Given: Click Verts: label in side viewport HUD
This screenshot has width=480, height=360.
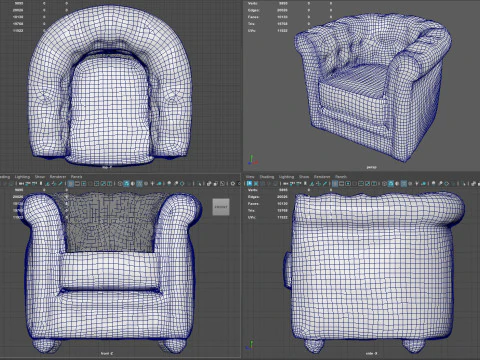Looking at the screenshot, I should coord(253,190).
